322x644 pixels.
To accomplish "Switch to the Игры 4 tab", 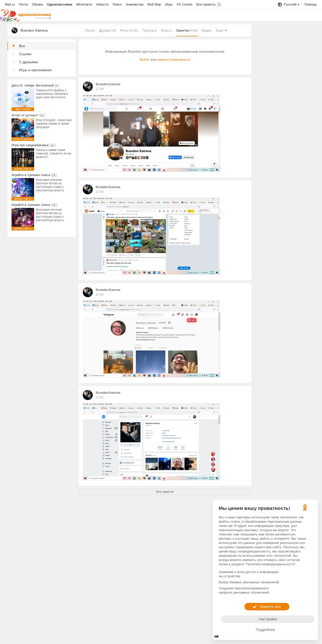I will coord(166,30).
